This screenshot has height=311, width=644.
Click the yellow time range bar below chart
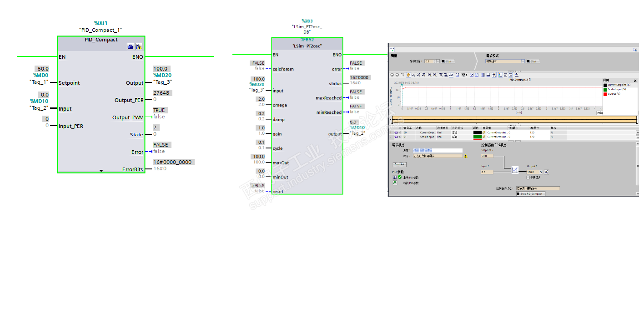point(514,120)
